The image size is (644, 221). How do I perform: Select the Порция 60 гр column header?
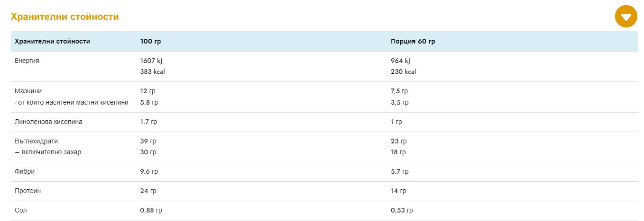tap(413, 41)
